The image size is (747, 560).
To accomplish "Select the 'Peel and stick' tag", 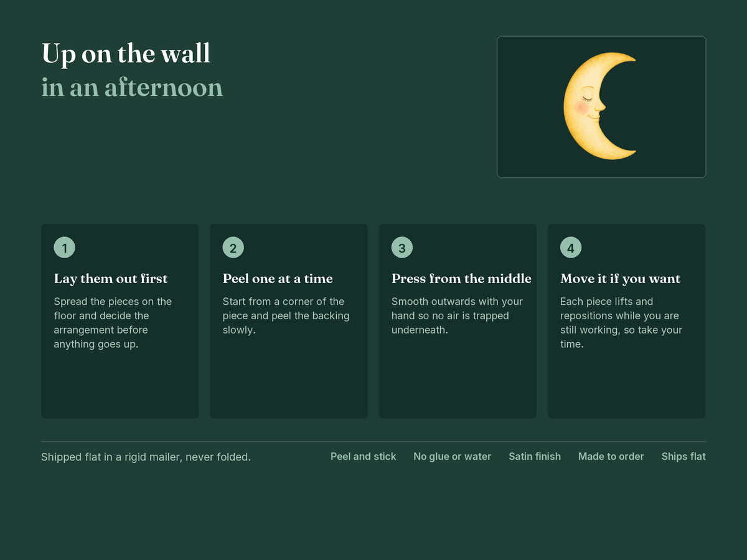I will (363, 457).
